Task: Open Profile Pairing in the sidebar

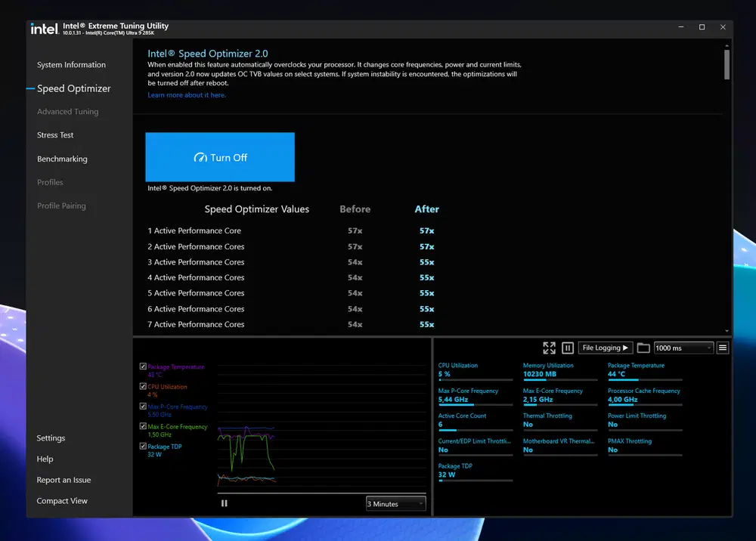Action: pos(61,206)
